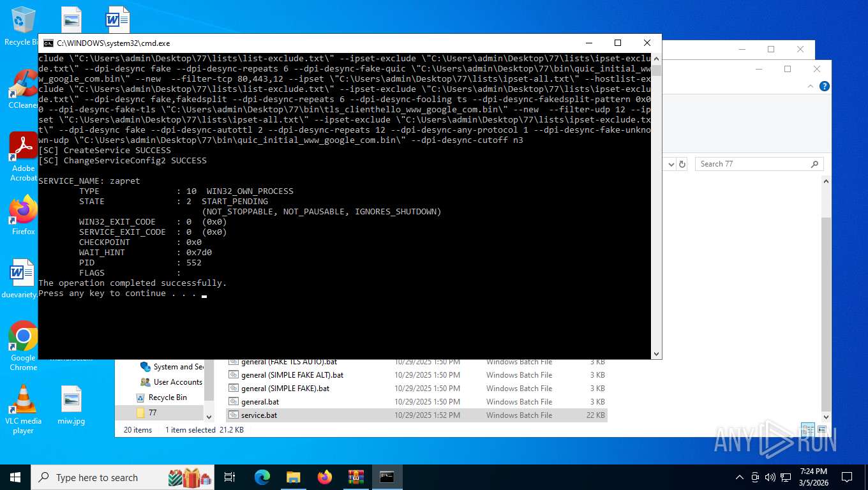Click the magnifier icon in Search 77 box

(814, 164)
